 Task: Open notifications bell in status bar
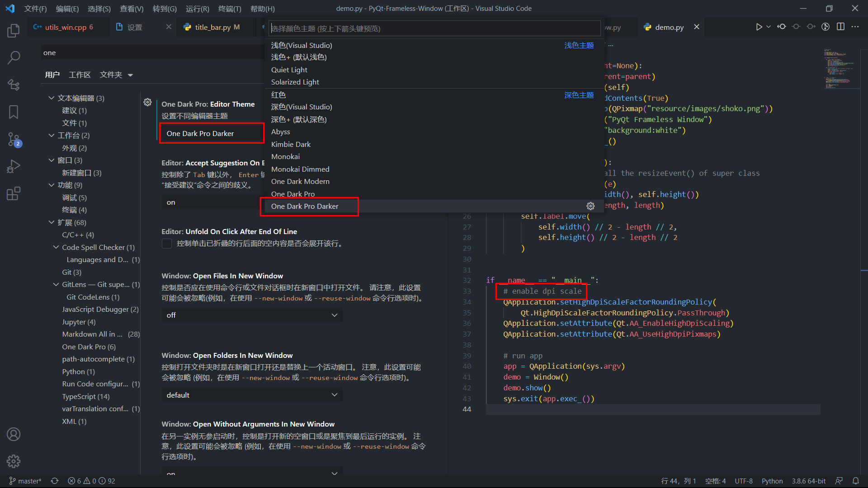pyautogui.click(x=856, y=481)
